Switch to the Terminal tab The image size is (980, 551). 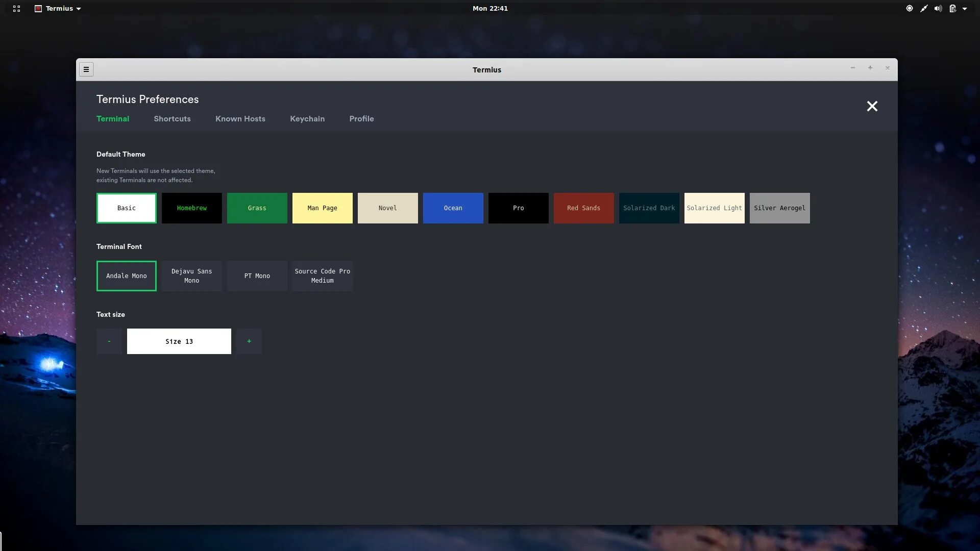click(x=113, y=119)
